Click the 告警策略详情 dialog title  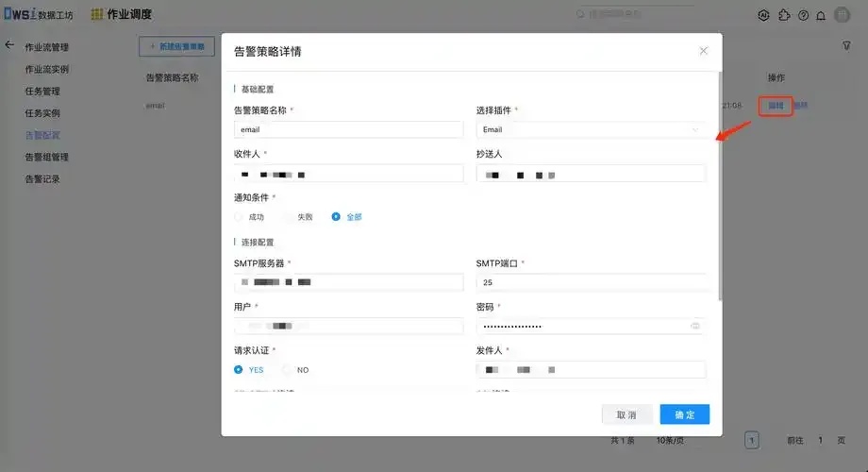tap(267, 52)
